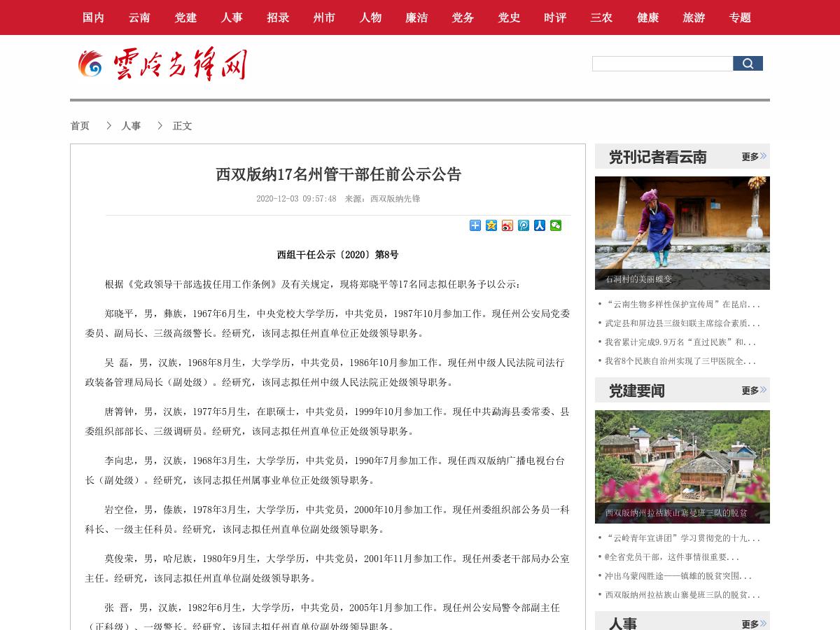Share article to Sina Weibo

[x=507, y=225]
